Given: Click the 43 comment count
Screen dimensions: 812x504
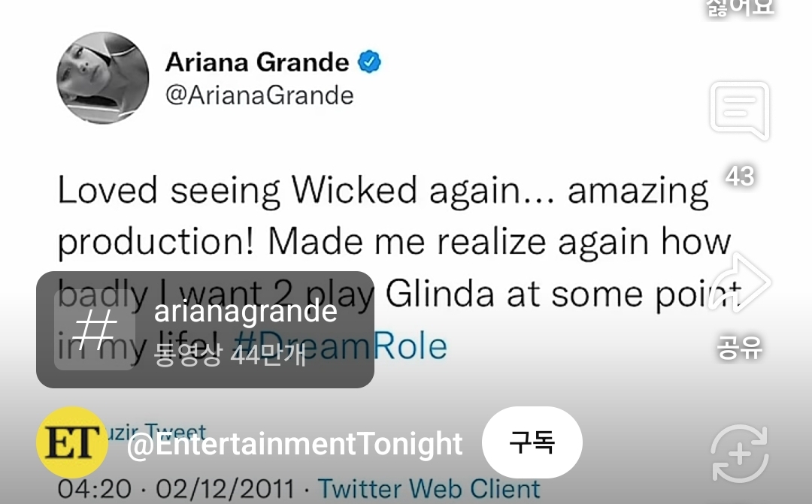Looking at the screenshot, I should tap(740, 177).
